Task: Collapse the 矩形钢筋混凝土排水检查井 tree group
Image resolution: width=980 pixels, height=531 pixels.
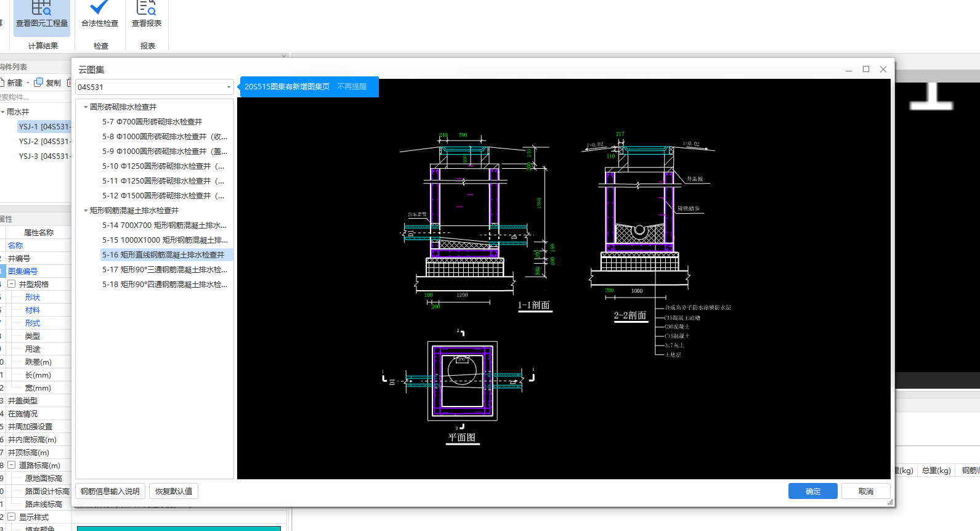Action: point(86,210)
